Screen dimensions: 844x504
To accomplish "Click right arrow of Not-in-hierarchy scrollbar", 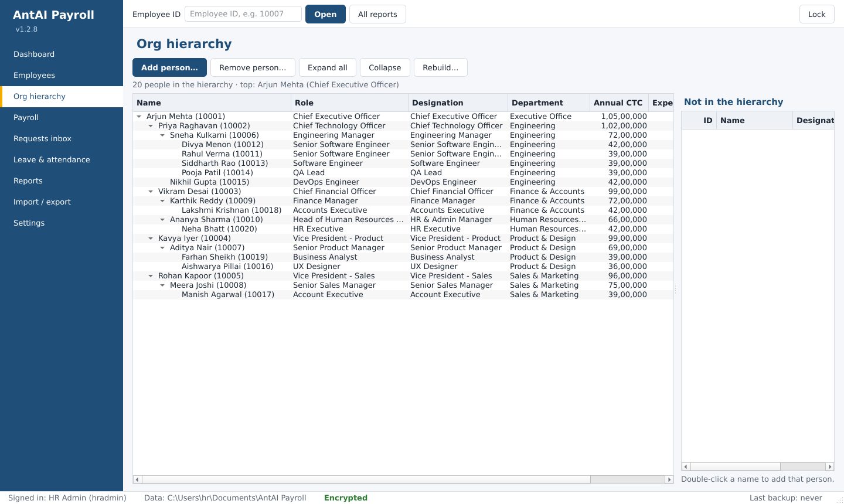I will 829,466.
